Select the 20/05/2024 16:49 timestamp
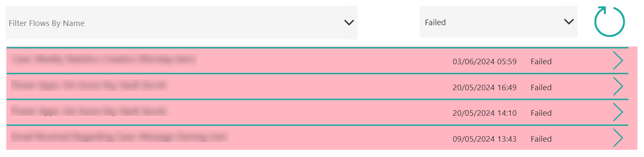 [x=485, y=88]
